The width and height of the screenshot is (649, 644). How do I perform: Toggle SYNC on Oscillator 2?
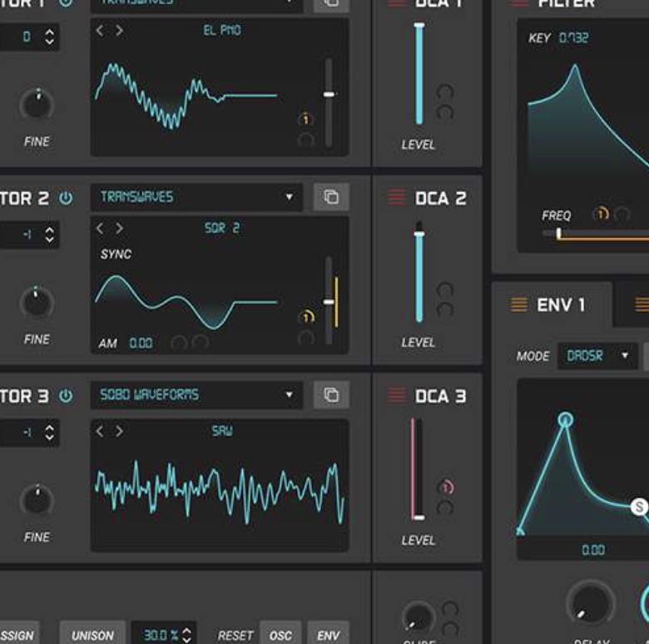coord(116,254)
